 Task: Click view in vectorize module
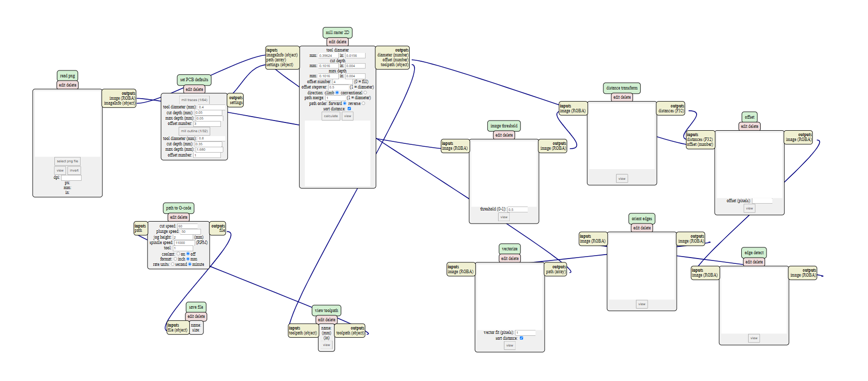510,346
